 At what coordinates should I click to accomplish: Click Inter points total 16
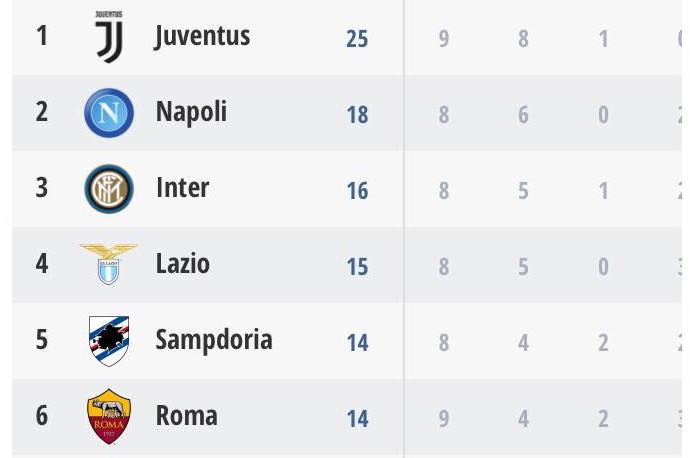click(357, 191)
